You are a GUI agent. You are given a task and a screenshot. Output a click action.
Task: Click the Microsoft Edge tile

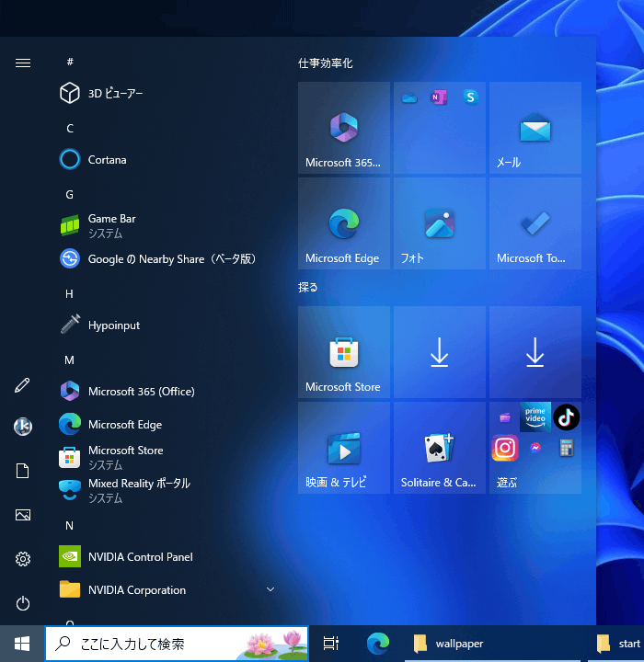[x=344, y=223]
